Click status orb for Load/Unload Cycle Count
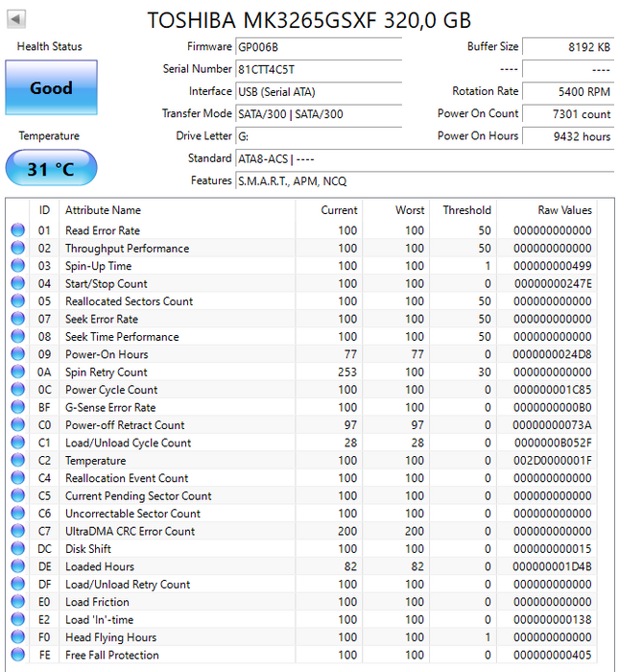The image size is (619, 672). coord(18,444)
